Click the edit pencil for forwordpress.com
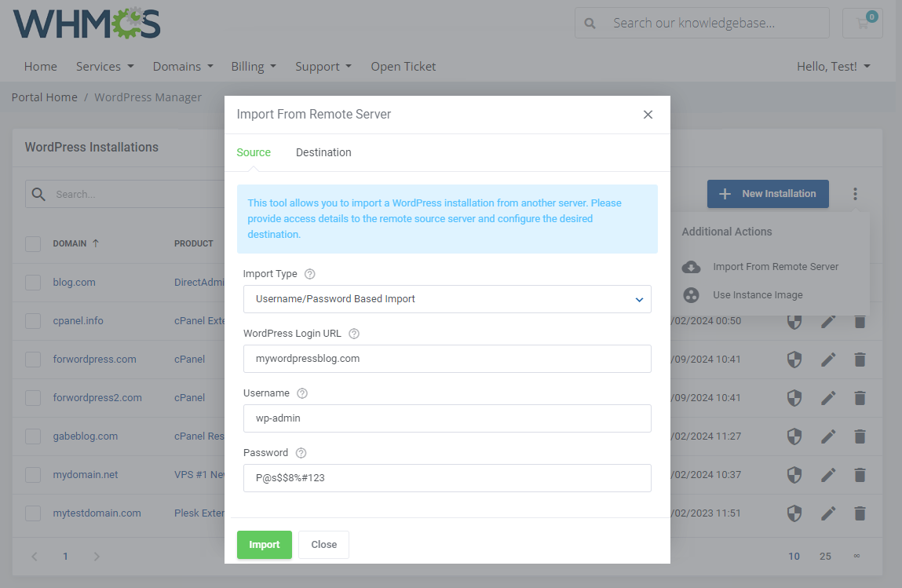Image resolution: width=902 pixels, height=588 pixels. [828, 359]
